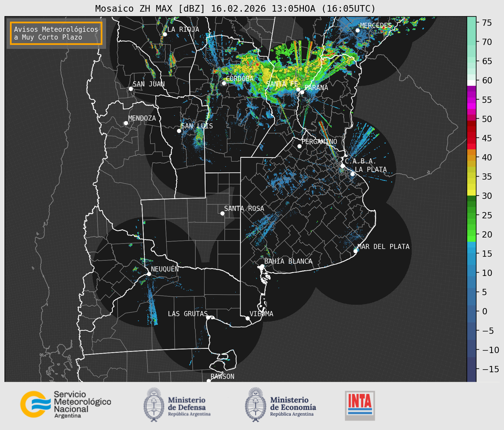Click the LAS GRUTAS city marker

[x=208, y=317]
